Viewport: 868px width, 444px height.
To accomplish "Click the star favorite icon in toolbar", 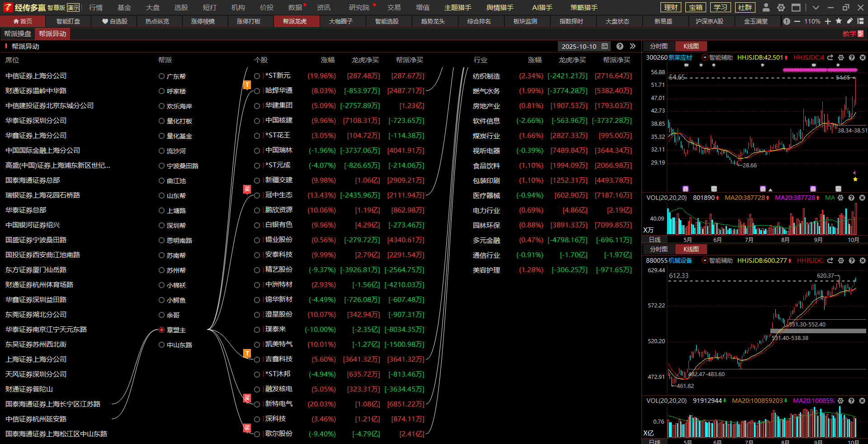I will 839,21.
